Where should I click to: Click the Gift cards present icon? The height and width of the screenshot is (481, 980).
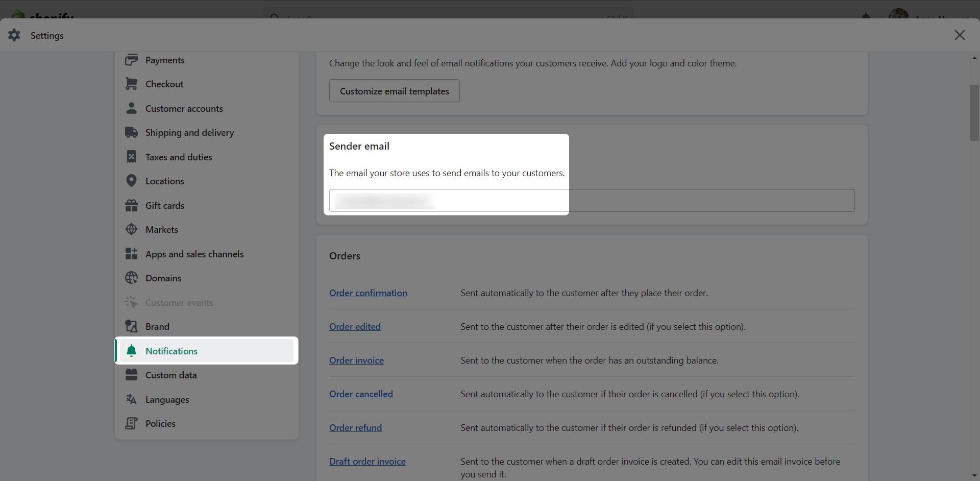(131, 205)
